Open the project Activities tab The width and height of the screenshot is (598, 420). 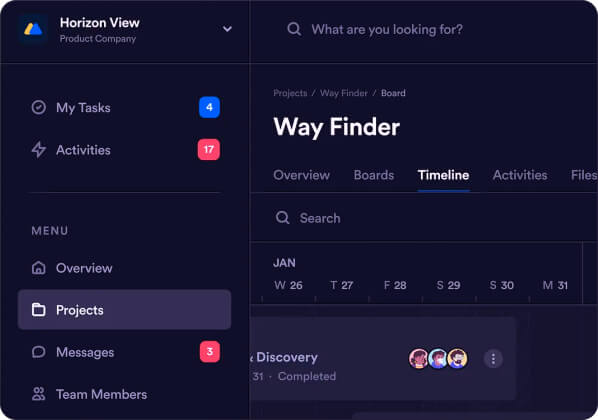(x=520, y=175)
